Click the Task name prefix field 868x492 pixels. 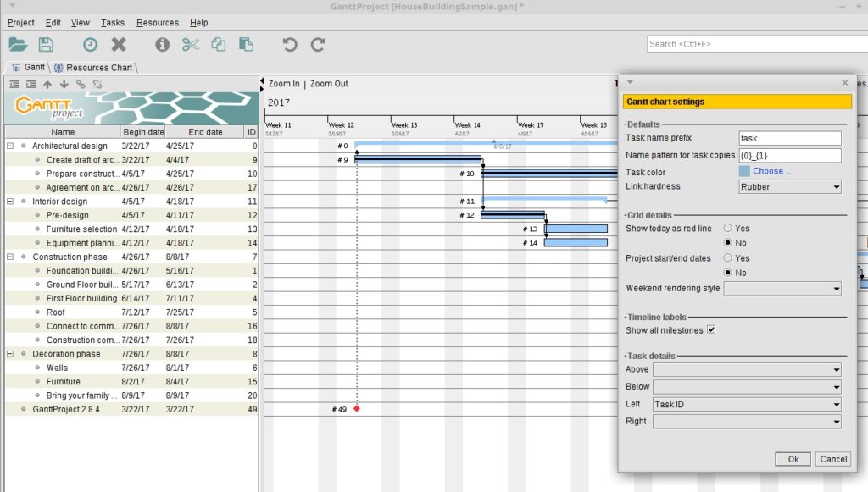pos(789,138)
